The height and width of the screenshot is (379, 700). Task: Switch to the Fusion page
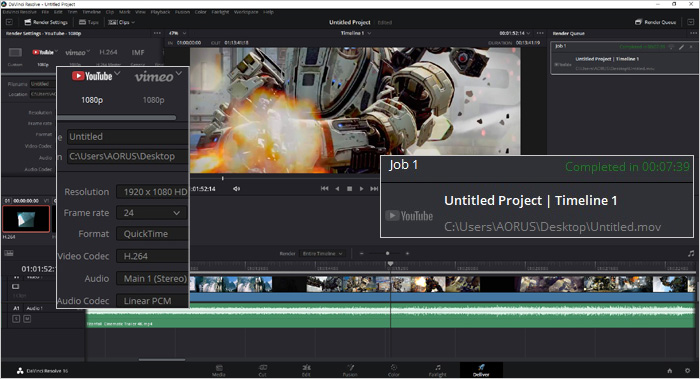click(x=350, y=371)
